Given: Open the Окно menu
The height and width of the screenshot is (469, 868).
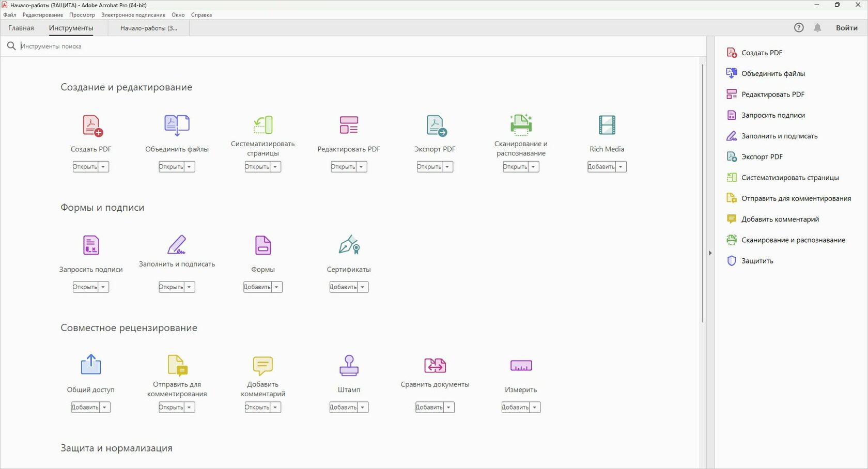Looking at the screenshot, I should point(178,15).
